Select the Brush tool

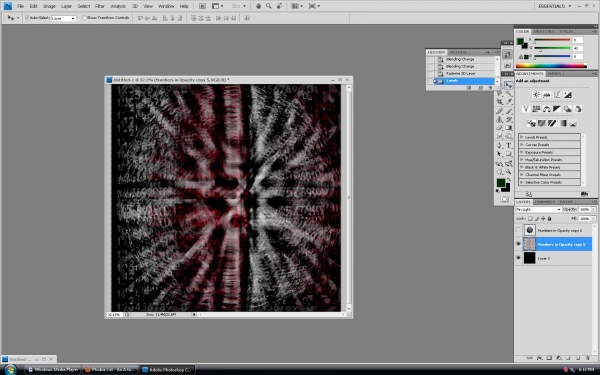509,111
